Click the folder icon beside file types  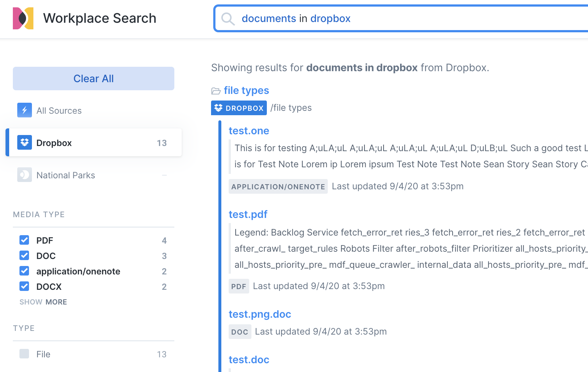[x=216, y=91]
